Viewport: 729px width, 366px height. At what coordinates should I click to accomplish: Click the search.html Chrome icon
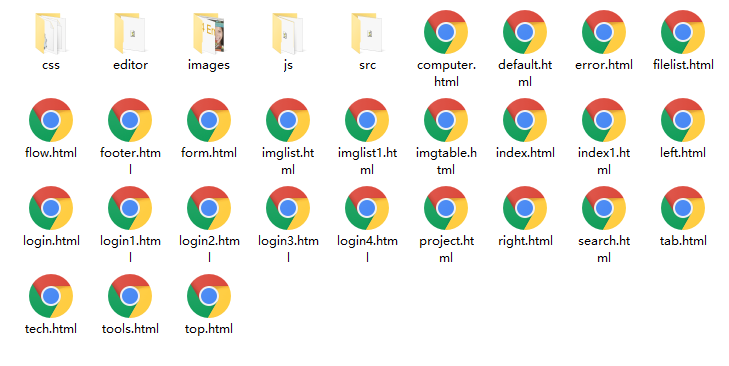(x=604, y=208)
